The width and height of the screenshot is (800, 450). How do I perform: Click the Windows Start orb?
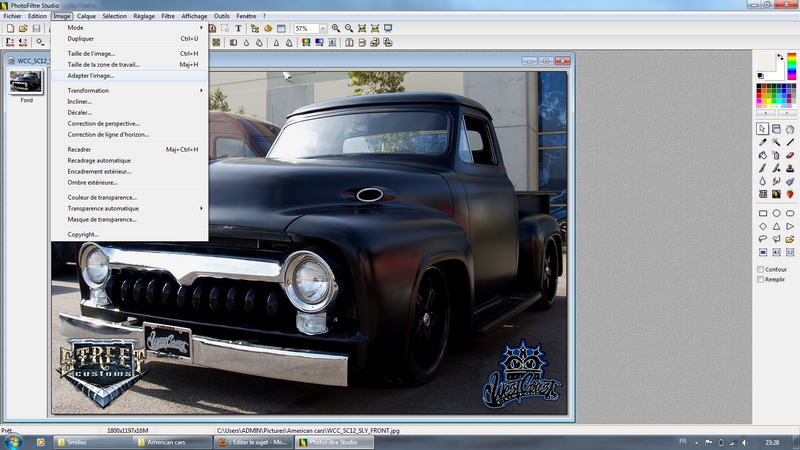13,442
